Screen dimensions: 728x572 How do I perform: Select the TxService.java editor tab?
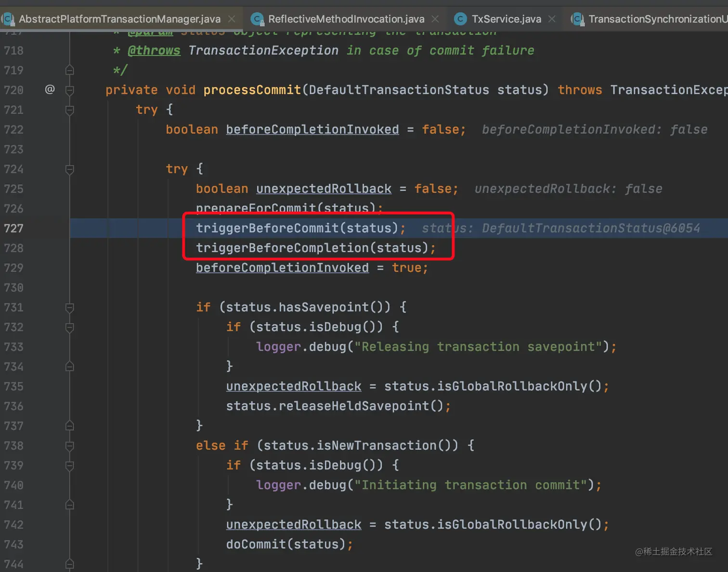(x=506, y=19)
